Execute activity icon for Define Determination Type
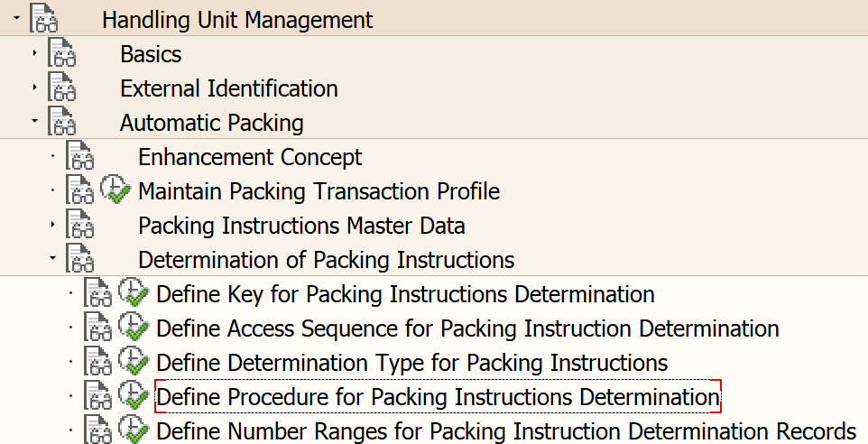Screen dimensions: 868x444 coord(134,362)
